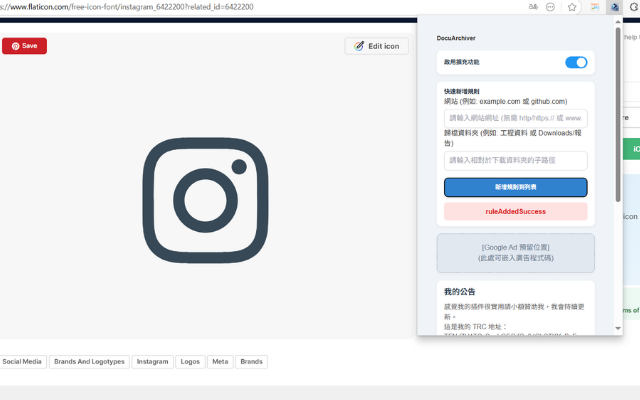Click popup scrollbar down arrow
Image resolution: width=640 pixels, height=400 pixels.
618,328
